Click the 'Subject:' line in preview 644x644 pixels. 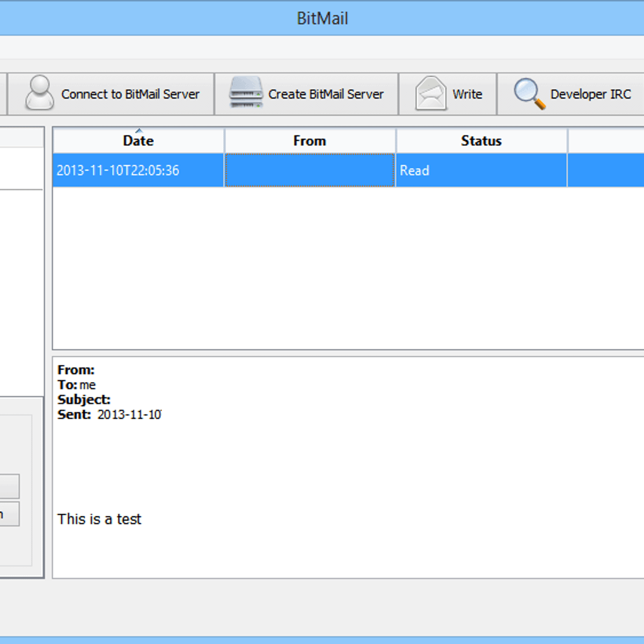(84, 400)
